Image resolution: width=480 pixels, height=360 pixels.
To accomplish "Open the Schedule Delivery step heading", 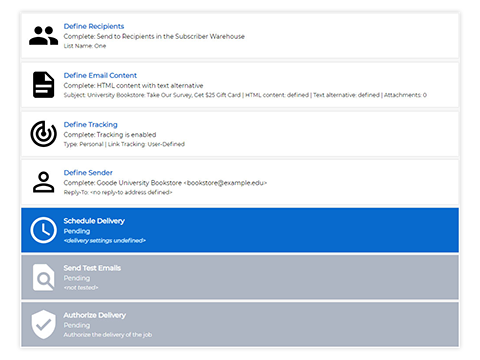I will (x=94, y=221).
